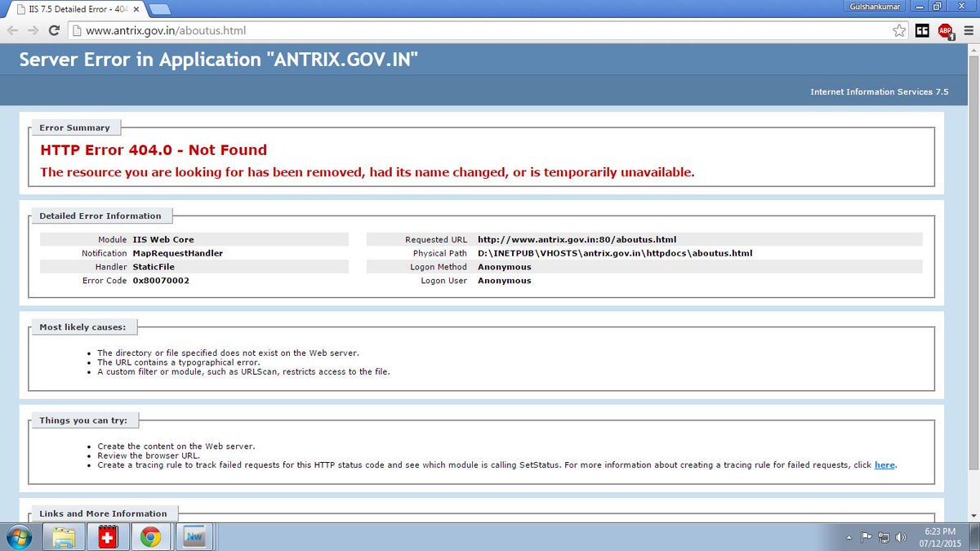Click the 'Review the browser URL.' bullet
This screenshot has height=551, width=980.
(148, 455)
